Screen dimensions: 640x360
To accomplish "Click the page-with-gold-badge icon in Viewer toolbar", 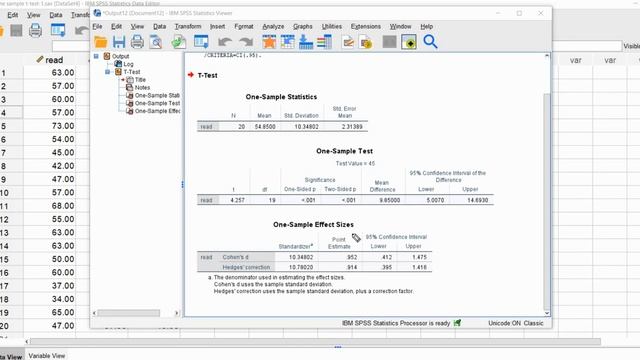I will tap(366, 42).
